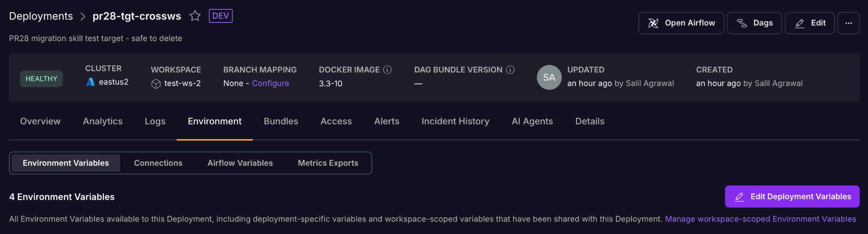Select the Metrics Exports sub-tab
The width and height of the screenshot is (868, 234).
tap(328, 163)
